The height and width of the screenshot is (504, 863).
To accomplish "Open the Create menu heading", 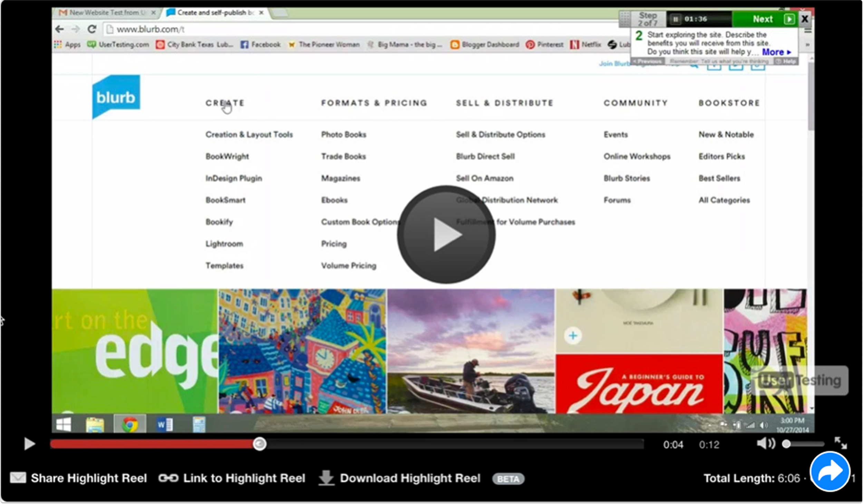I will point(225,103).
